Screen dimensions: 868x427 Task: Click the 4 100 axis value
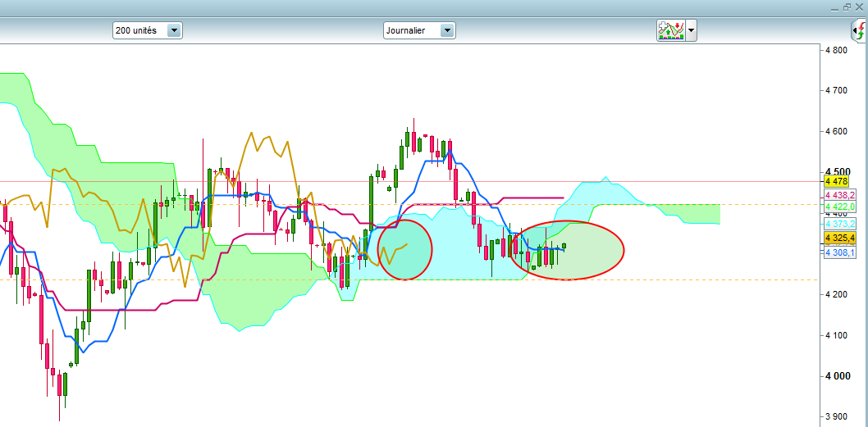click(x=836, y=335)
